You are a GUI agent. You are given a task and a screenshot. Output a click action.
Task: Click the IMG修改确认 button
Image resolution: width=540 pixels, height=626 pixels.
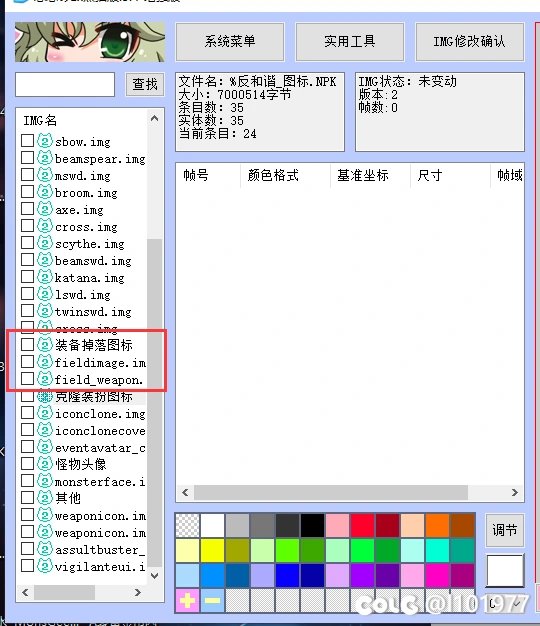coord(469,42)
